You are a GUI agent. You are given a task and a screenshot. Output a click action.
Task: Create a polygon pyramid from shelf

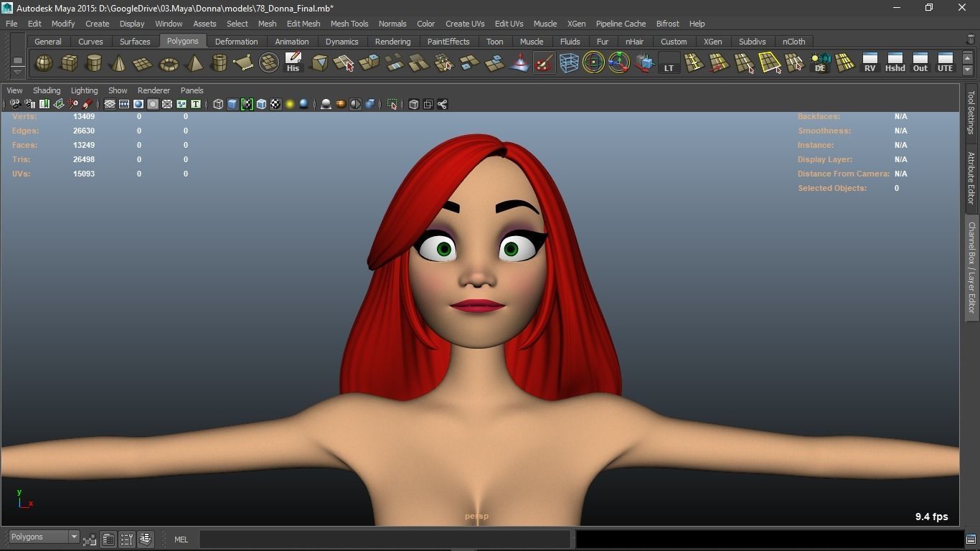point(194,64)
